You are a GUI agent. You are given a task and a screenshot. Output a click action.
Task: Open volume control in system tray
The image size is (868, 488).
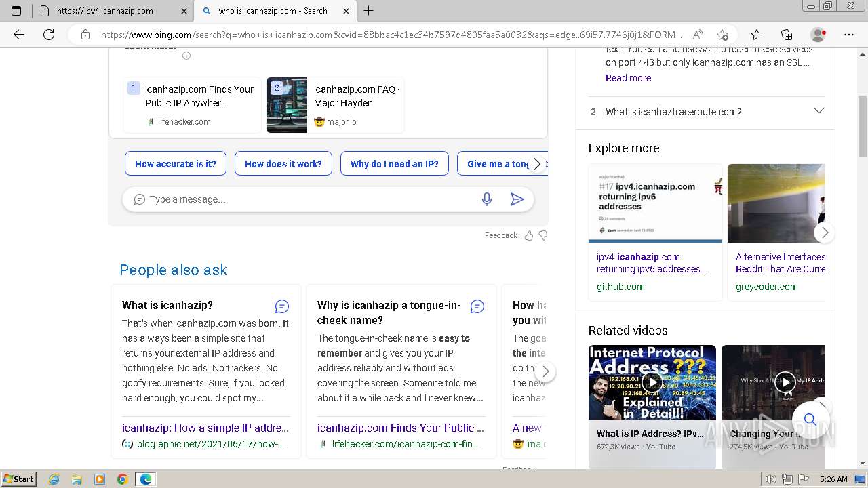770,479
